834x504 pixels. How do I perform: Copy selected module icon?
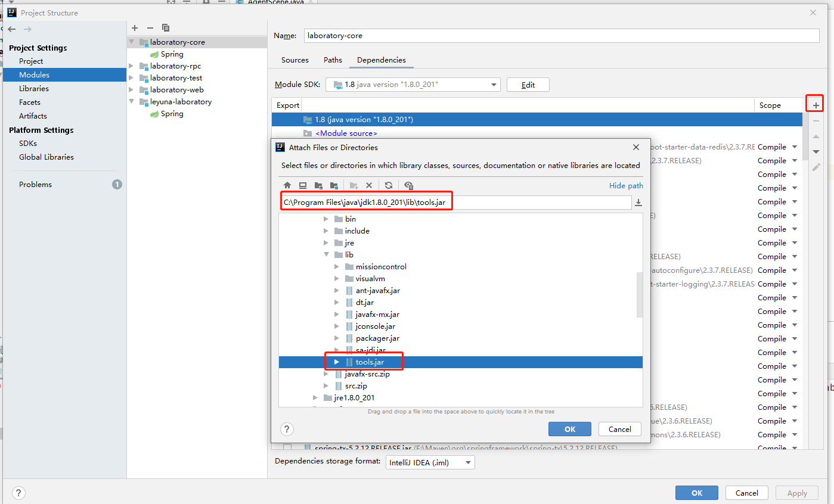coord(166,28)
